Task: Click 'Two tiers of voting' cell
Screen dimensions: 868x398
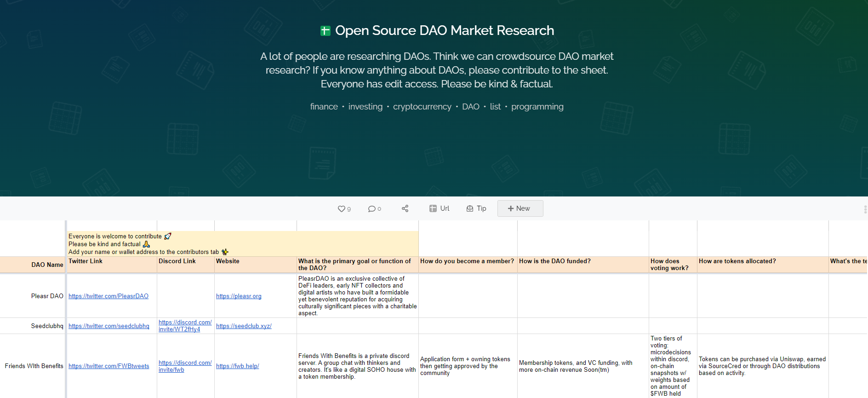Action: [x=673, y=366]
